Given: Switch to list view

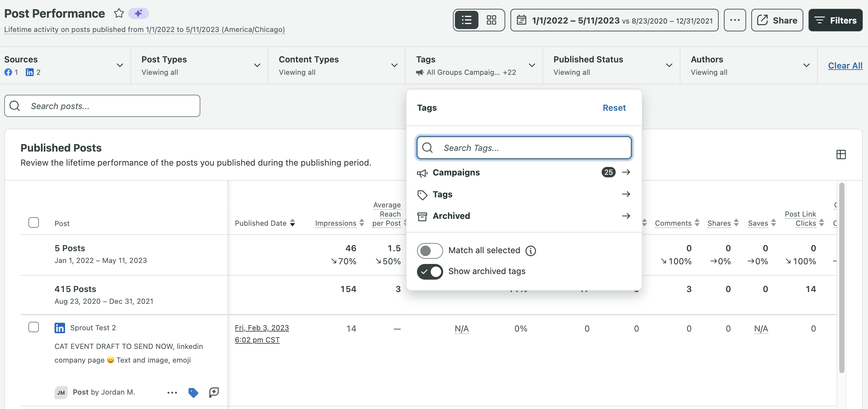Looking at the screenshot, I should click(x=466, y=20).
